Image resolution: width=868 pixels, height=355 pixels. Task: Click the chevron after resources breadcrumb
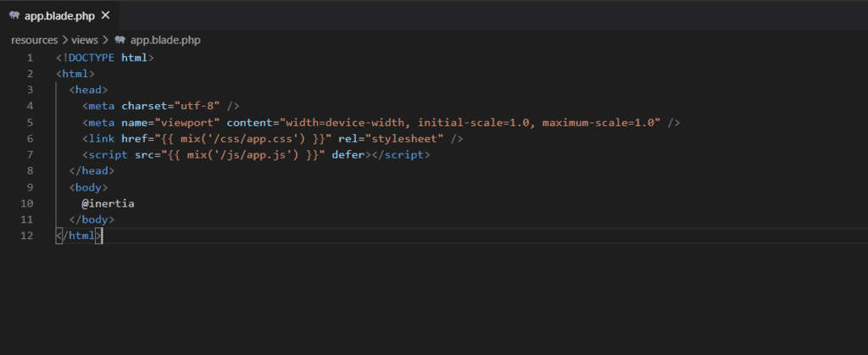coord(64,40)
